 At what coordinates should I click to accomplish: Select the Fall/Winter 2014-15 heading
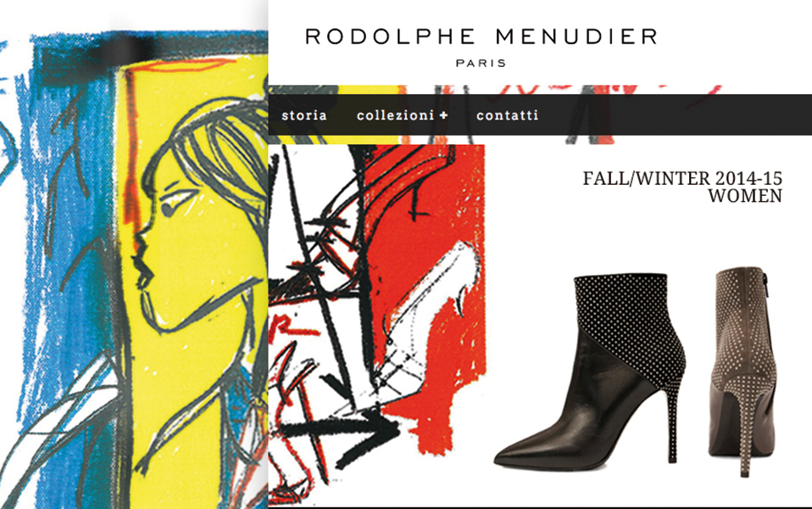(682, 178)
